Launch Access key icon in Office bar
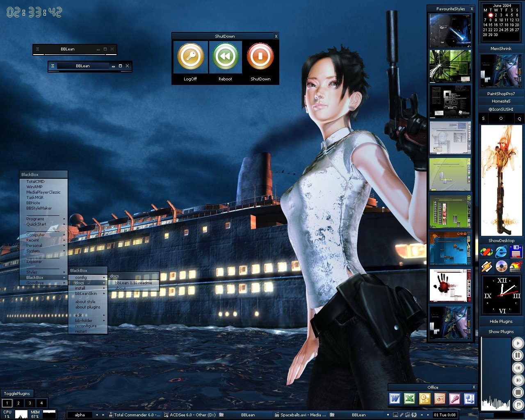The height and width of the screenshot is (420, 525). [x=454, y=398]
